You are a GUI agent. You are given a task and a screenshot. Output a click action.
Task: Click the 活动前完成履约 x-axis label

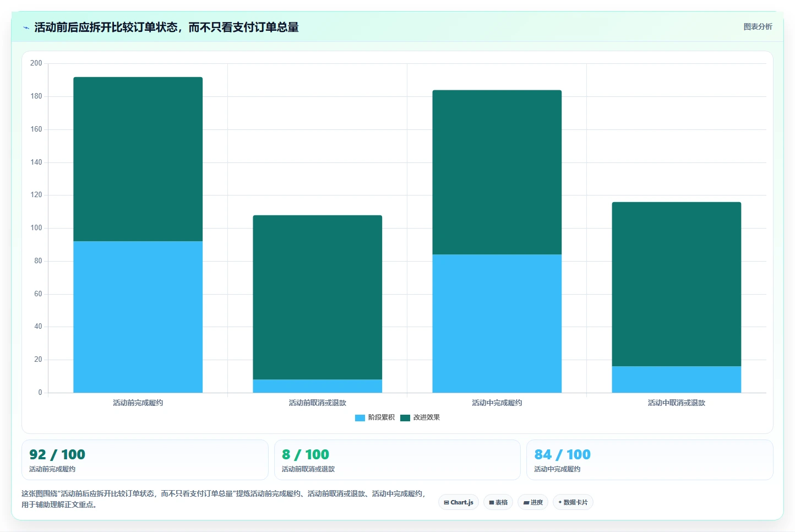click(x=138, y=403)
